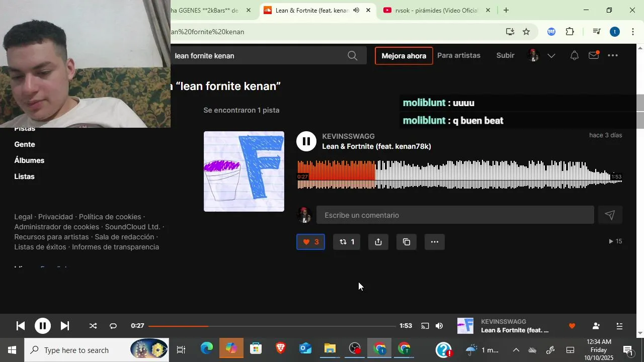Filter results by 'Gente'
This screenshot has height=362, width=644.
click(x=25, y=144)
